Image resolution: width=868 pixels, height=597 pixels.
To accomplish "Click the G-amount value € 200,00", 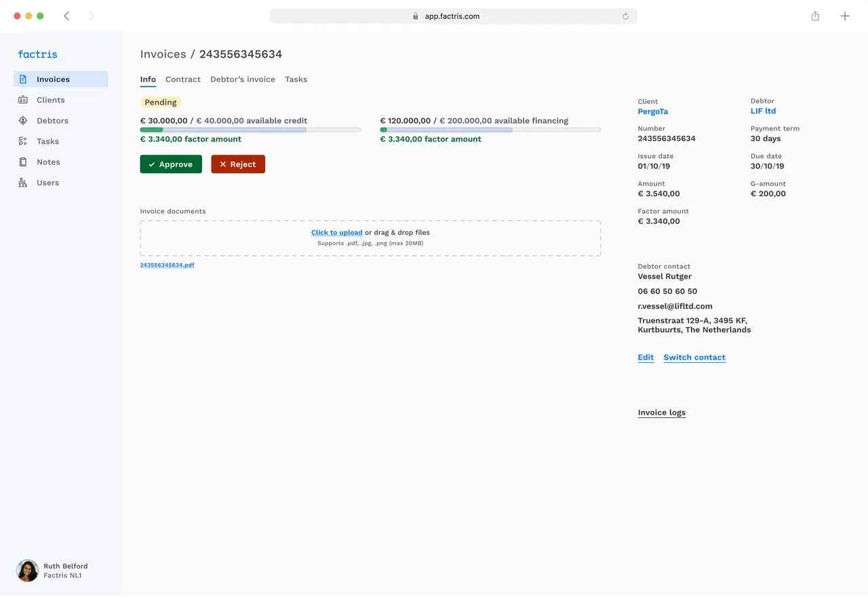I will 768,194.
